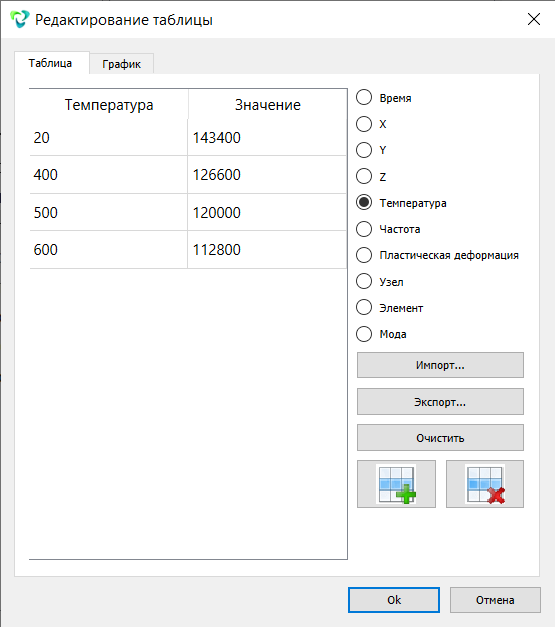Click the delete table row icon
The height and width of the screenshot is (627, 555).
(485, 484)
